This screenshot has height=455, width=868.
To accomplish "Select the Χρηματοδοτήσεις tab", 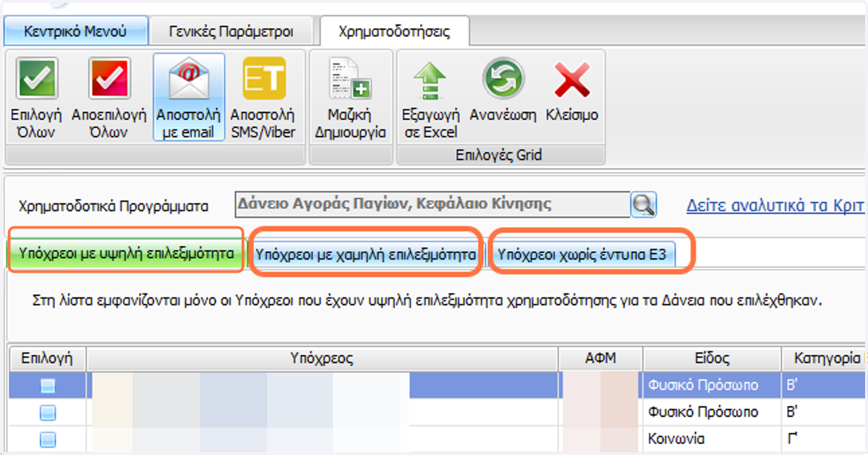I will 394,32.
